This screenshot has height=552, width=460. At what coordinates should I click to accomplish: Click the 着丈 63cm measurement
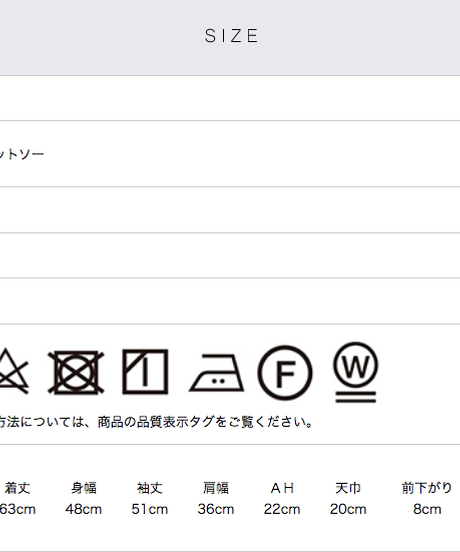[x=18, y=498]
